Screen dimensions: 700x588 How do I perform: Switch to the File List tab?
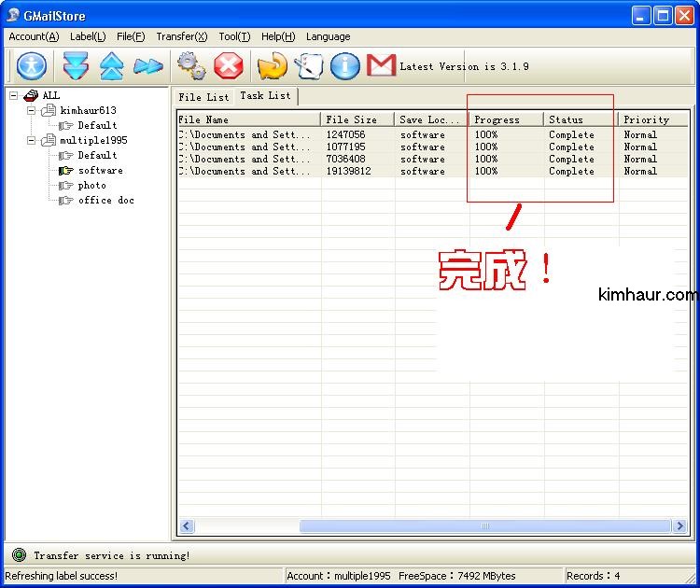tap(203, 97)
